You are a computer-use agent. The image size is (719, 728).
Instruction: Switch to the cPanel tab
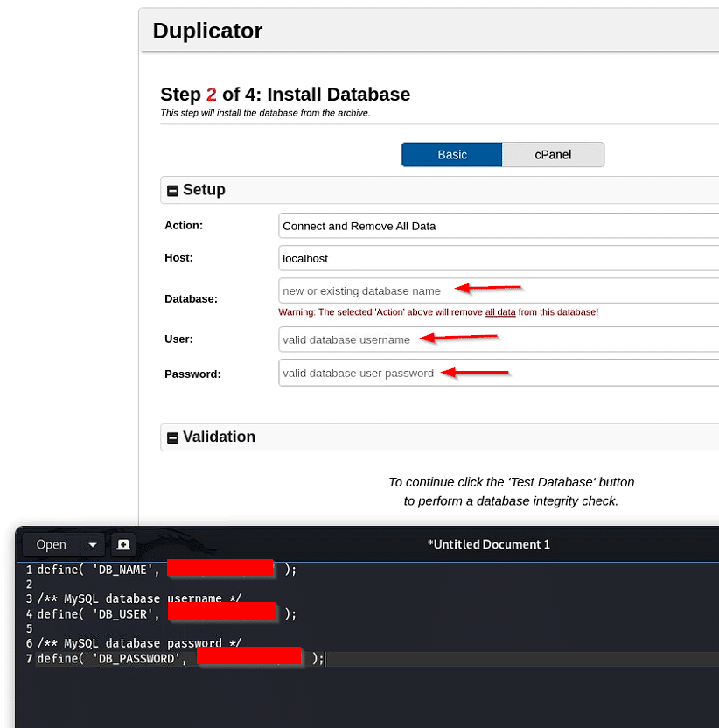(x=553, y=155)
